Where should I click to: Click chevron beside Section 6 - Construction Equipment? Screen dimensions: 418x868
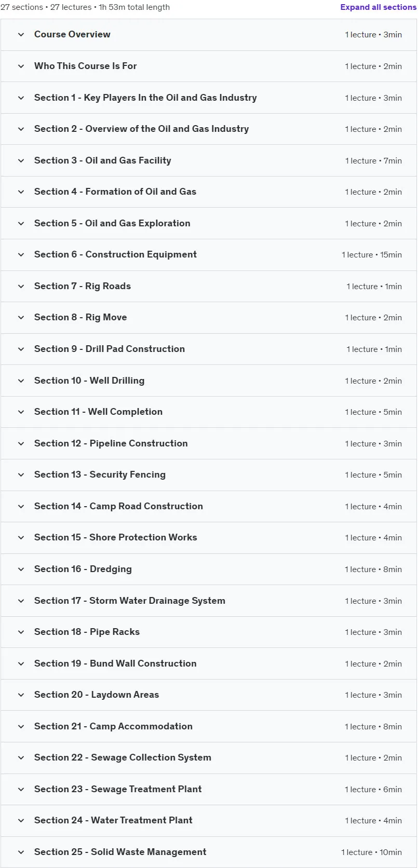click(21, 254)
